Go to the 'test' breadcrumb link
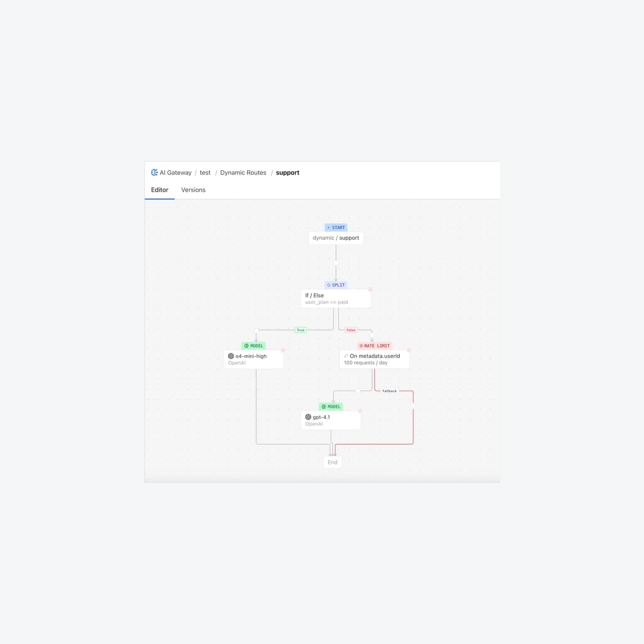Viewport: 644px width, 644px height. [x=205, y=173]
